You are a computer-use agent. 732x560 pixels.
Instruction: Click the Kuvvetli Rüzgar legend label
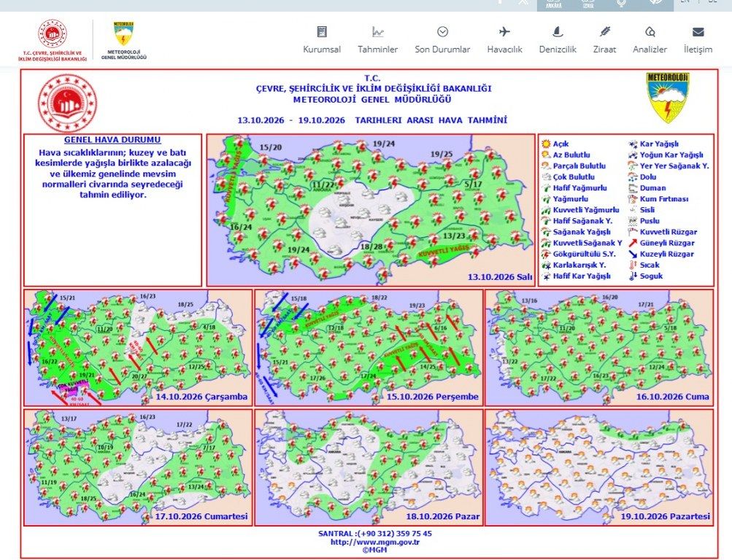[668, 232]
